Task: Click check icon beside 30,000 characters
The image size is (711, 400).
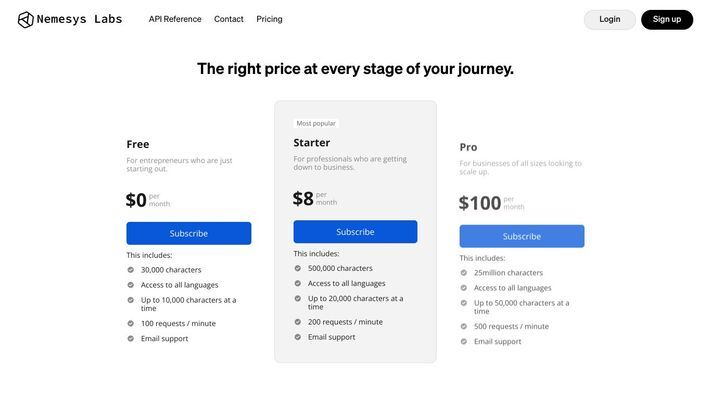Action: click(131, 270)
